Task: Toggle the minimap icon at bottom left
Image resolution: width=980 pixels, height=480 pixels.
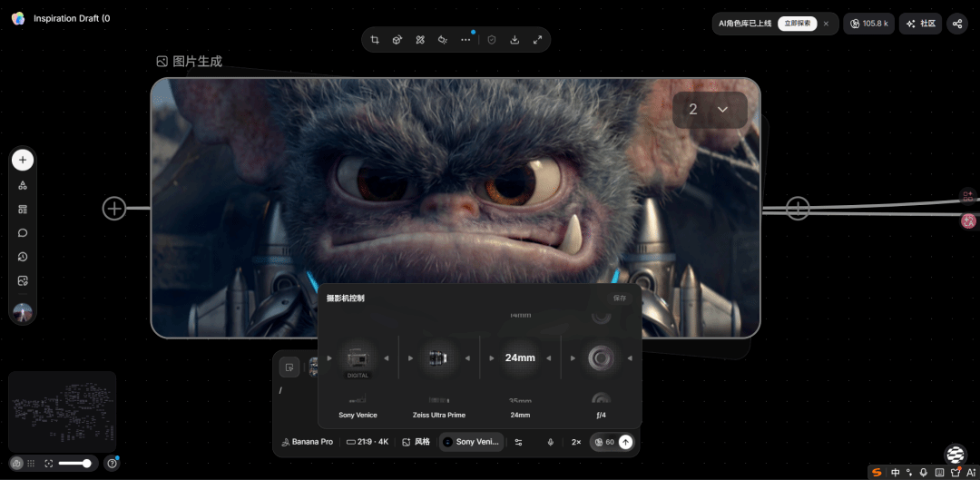Action: (x=16, y=463)
